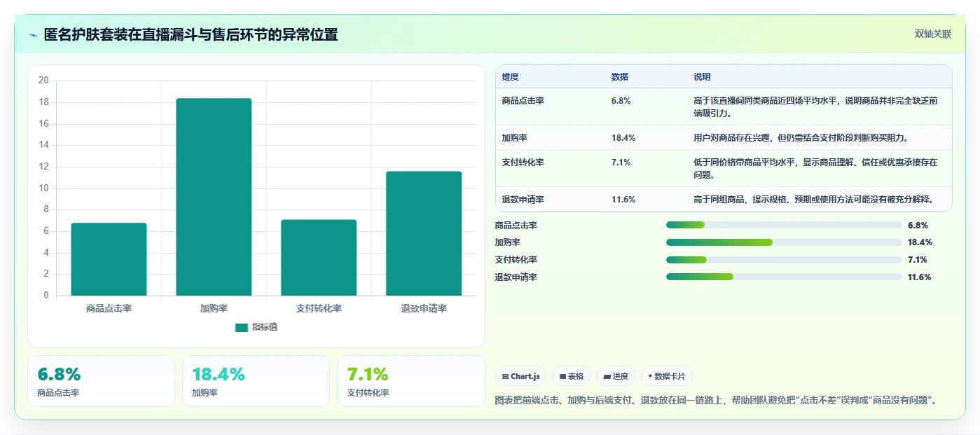Select the 进度 chip

pyautogui.click(x=616, y=376)
